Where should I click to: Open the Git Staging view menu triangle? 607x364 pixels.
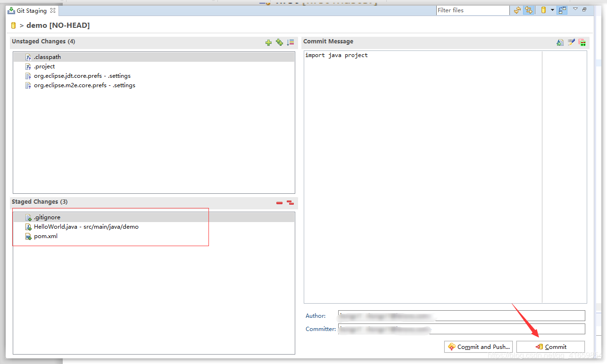(575, 9)
